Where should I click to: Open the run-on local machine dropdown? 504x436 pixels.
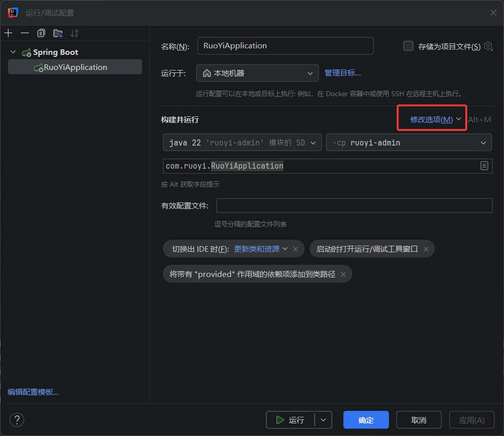coord(257,73)
